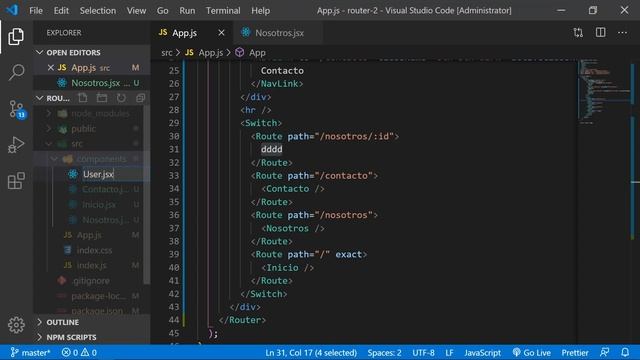Close the App.js editor tab

(x=221, y=33)
